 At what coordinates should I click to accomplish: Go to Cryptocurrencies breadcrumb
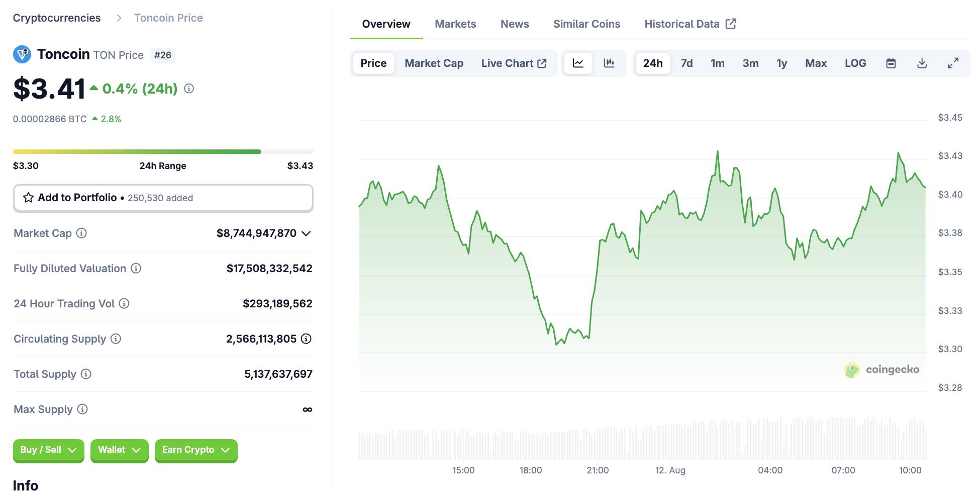[x=57, y=18]
